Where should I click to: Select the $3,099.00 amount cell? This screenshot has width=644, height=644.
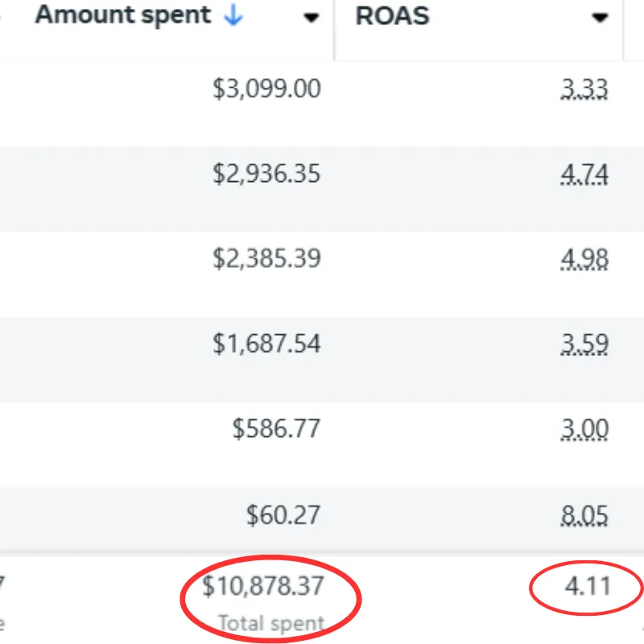tap(266, 89)
